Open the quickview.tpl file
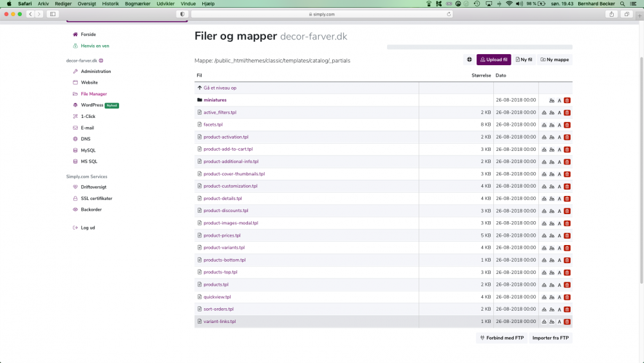The image size is (644, 363). [x=217, y=297]
